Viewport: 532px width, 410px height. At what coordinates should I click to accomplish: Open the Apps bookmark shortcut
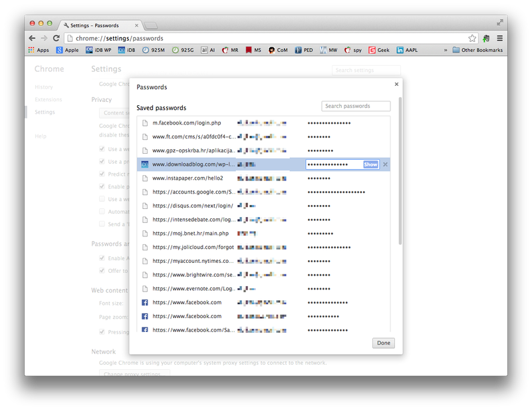39,50
